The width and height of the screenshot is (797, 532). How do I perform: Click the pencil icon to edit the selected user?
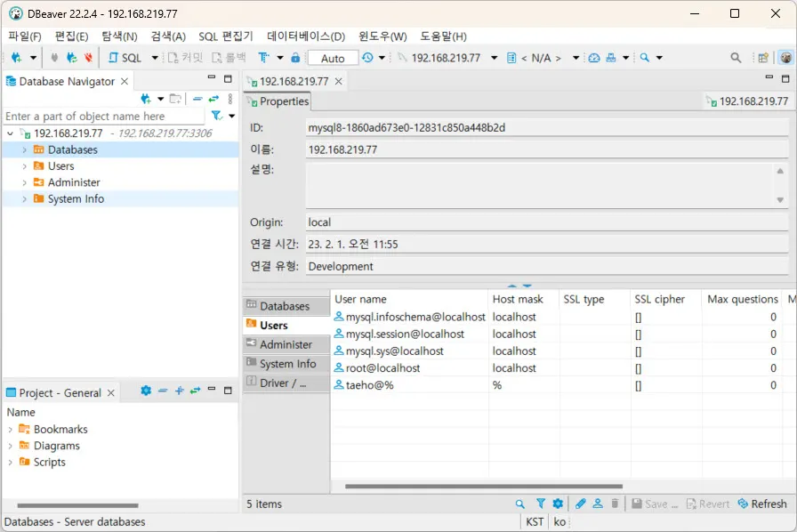click(578, 504)
